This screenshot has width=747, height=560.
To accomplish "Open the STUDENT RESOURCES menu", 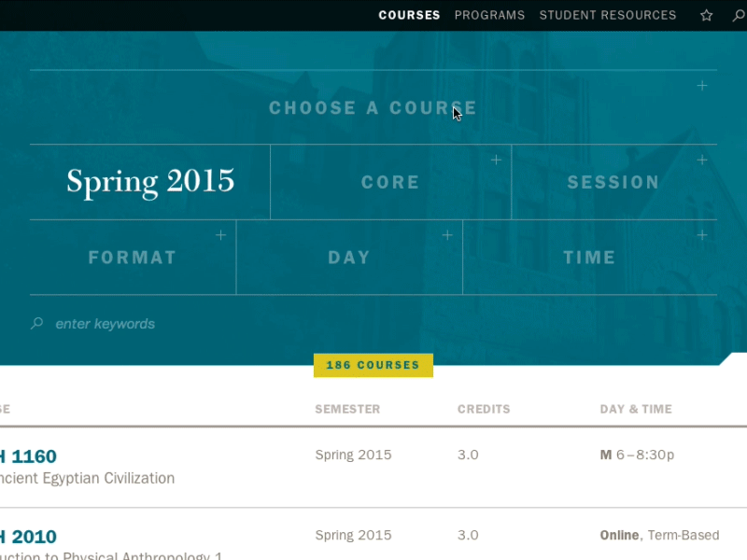I will pyautogui.click(x=608, y=15).
